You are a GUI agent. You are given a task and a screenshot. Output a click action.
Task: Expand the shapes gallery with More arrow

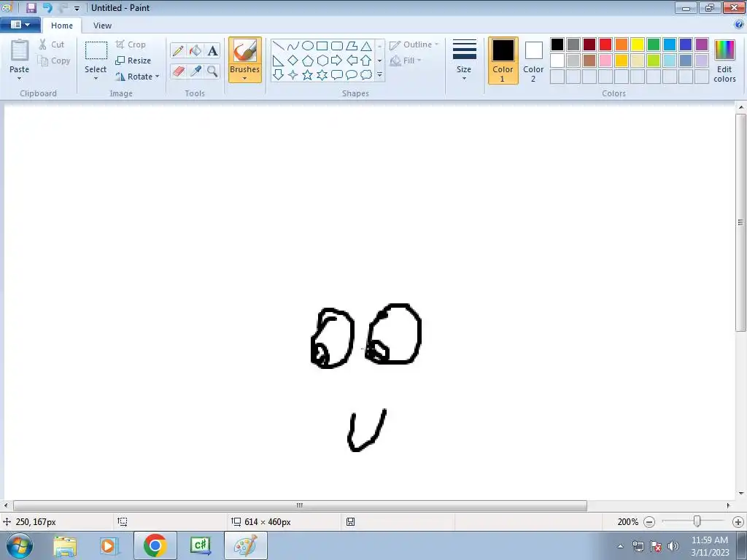click(379, 75)
